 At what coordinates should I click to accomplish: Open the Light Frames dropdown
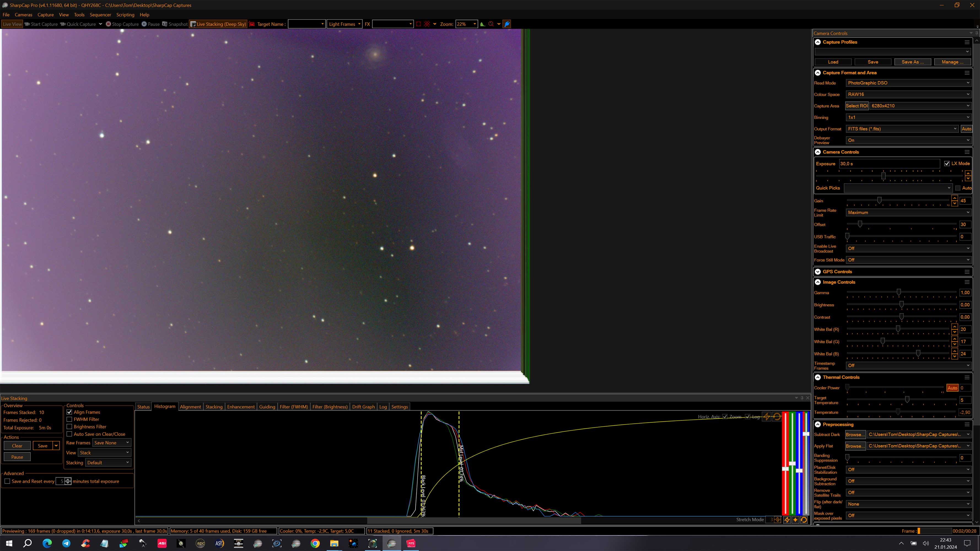(x=345, y=24)
